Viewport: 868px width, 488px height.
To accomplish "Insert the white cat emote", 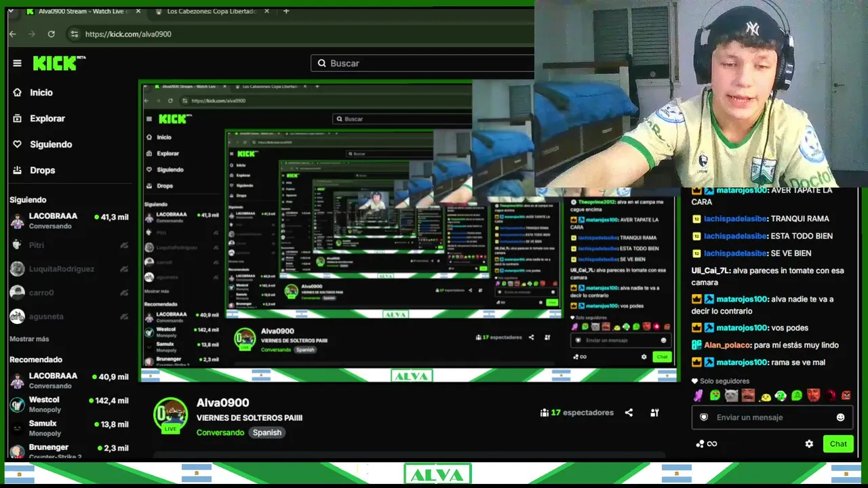I will tap(731, 395).
